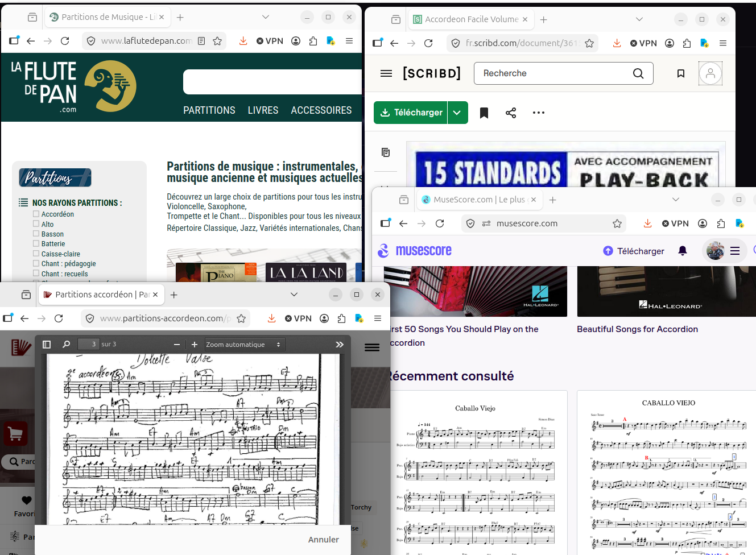Open Firefox application menu in partitions-accordeon window
The image size is (756, 555).
click(x=378, y=318)
